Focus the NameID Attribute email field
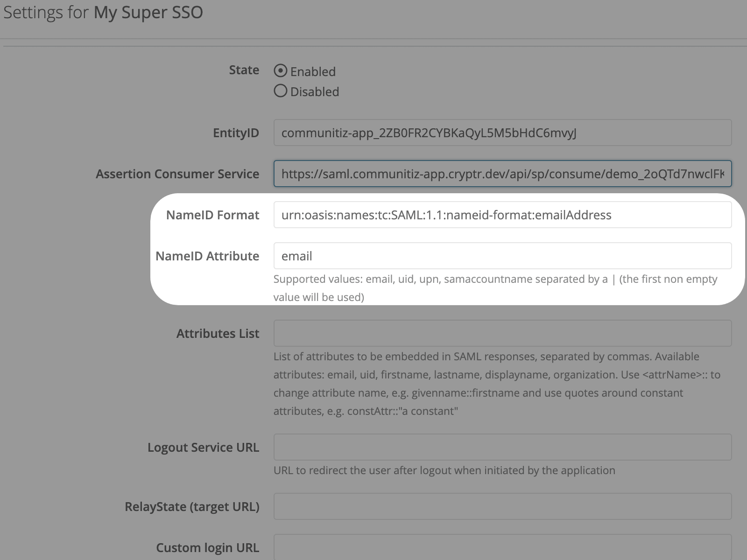 pos(502,256)
